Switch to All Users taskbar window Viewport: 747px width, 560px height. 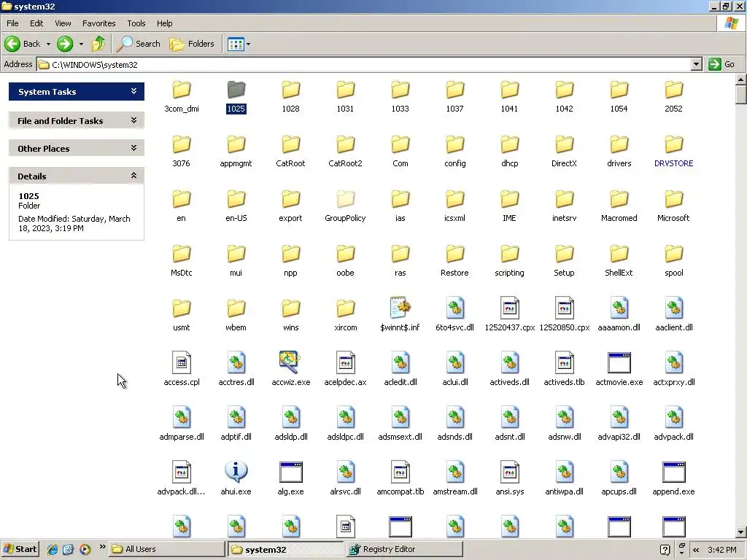[x=167, y=549]
